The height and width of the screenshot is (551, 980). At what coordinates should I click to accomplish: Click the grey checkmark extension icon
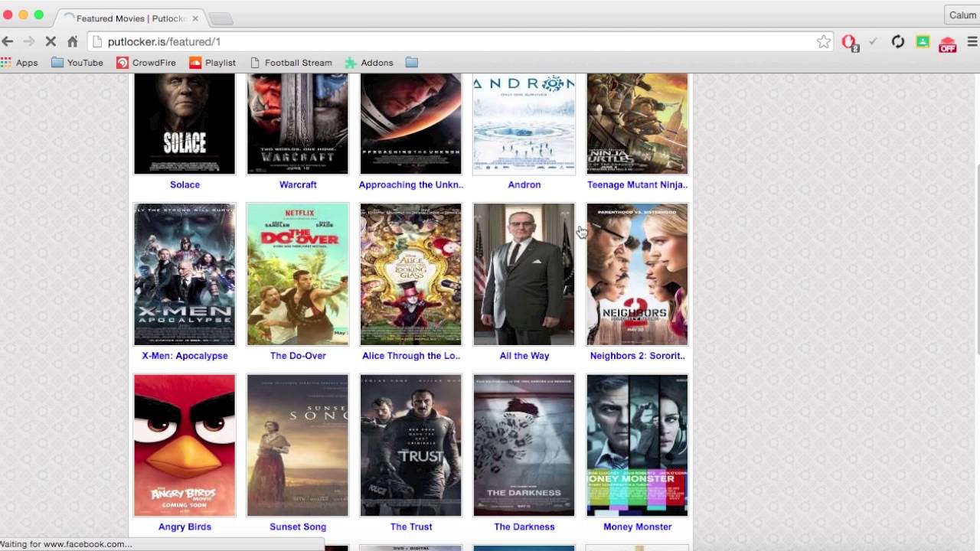click(x=873, y=41)
